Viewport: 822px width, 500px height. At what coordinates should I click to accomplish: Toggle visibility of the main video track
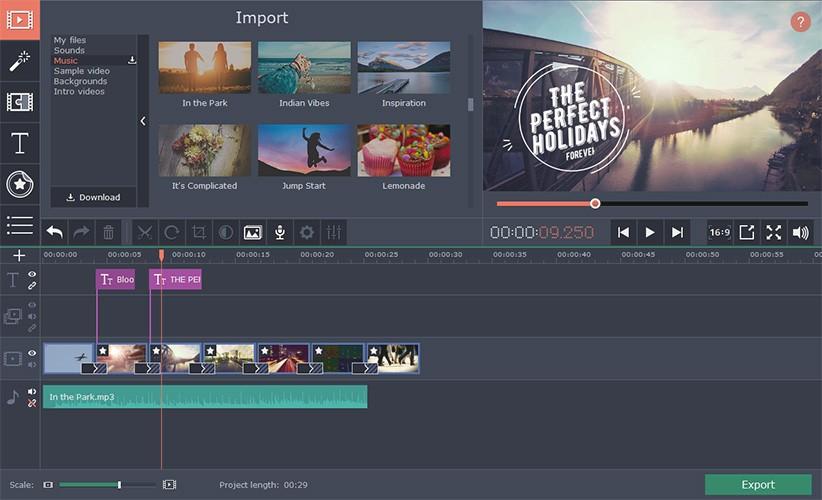point(32,353)
